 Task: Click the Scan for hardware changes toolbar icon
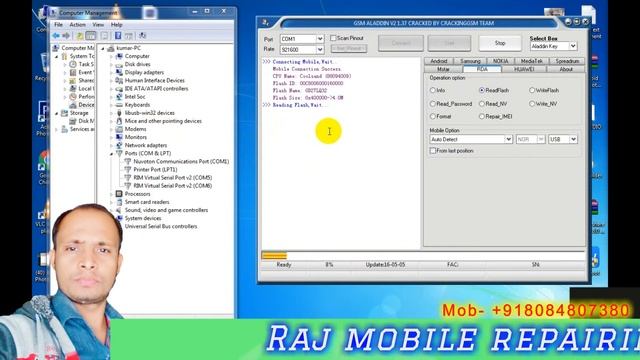point(142,36)
